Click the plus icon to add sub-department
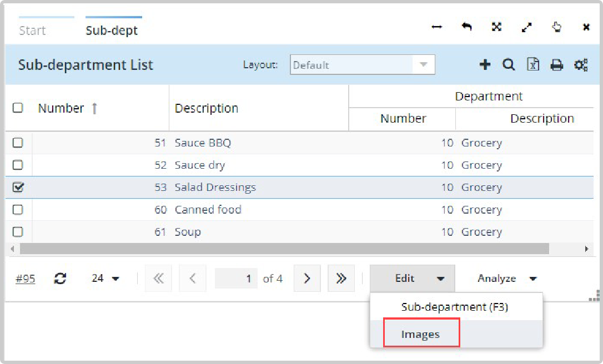The image size is (603, 364). tap(485, 65)
